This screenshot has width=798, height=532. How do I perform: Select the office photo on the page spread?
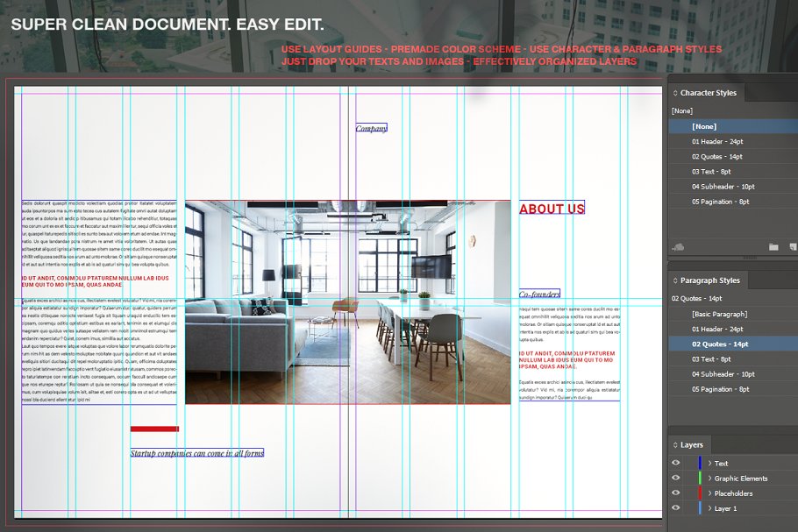point(347,302)
